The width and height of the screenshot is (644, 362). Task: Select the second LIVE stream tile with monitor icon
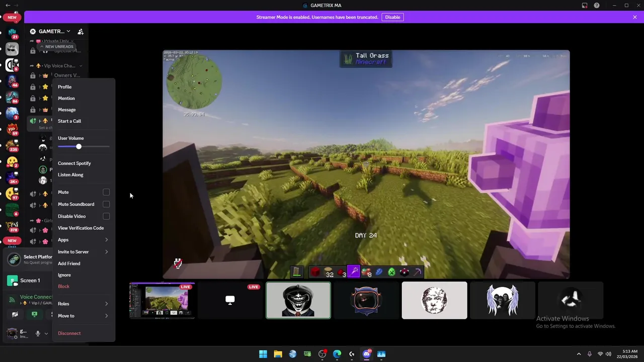pyautogui.click(x=230, y=300)
